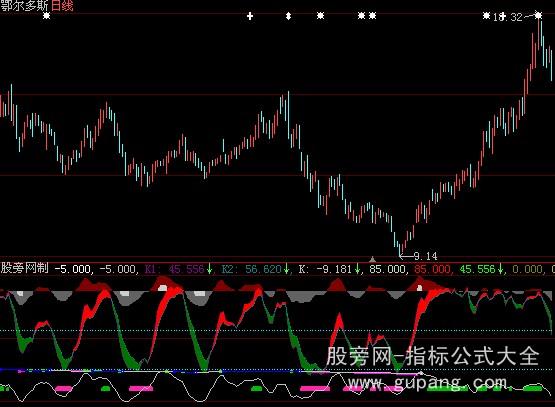The width and height of the screenshot is (555, 407).
Task: Click the asterisk at the 18.32 price high
Action: [x=538, y=15]
